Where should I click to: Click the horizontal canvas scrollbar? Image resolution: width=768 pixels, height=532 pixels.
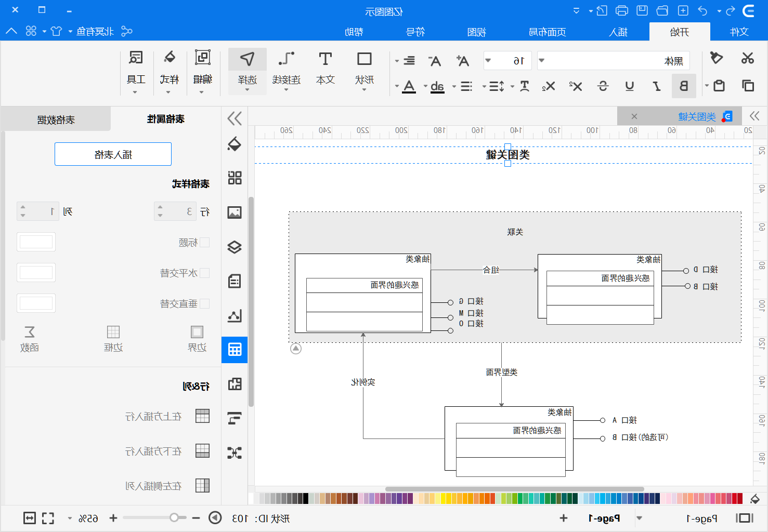514,489
